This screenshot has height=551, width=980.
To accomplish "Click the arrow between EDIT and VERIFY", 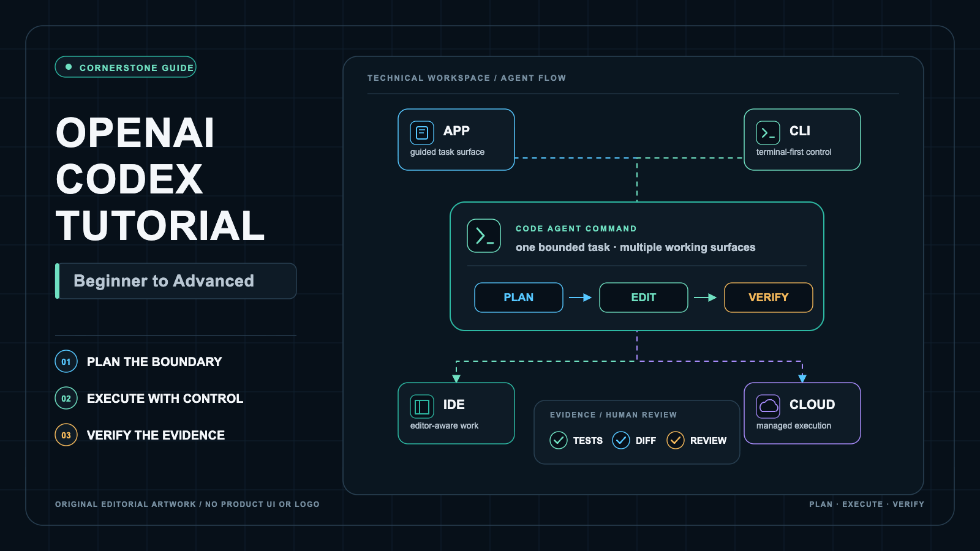I will pos(706,298).
